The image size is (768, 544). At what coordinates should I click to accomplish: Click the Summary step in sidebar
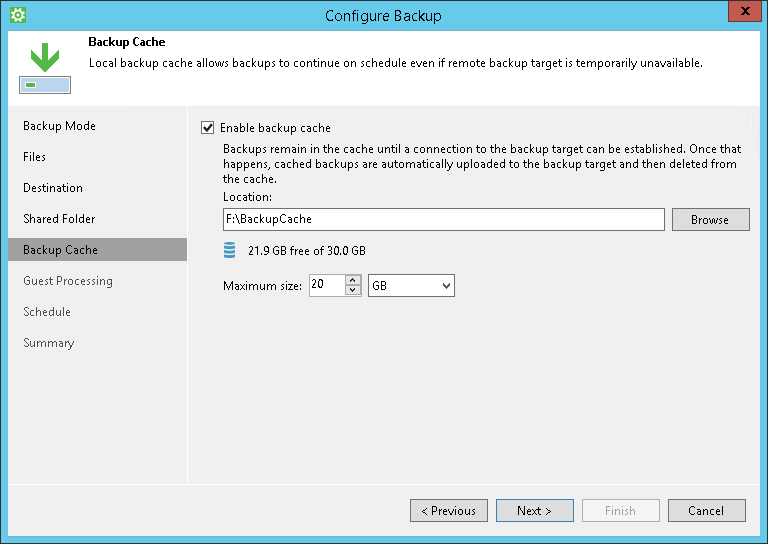[x=49, y=343]
